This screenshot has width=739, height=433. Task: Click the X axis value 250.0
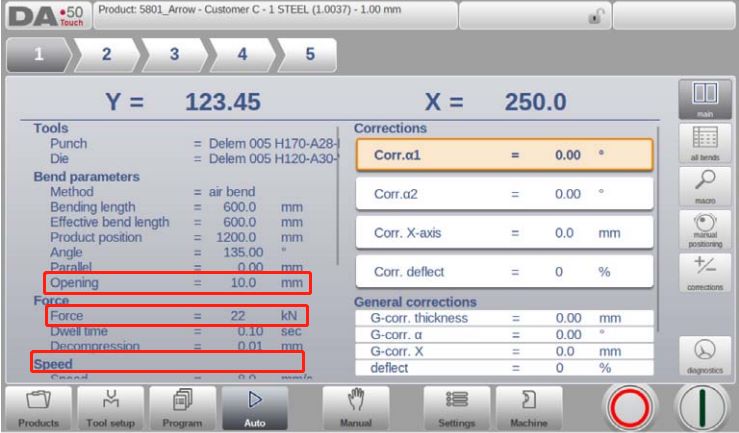[535, 102]
